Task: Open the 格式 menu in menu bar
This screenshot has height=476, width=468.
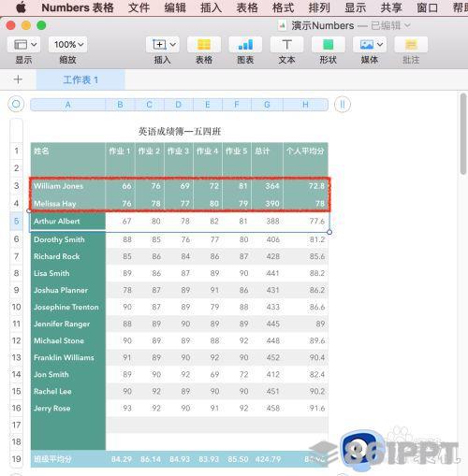Action: point(283,7)
